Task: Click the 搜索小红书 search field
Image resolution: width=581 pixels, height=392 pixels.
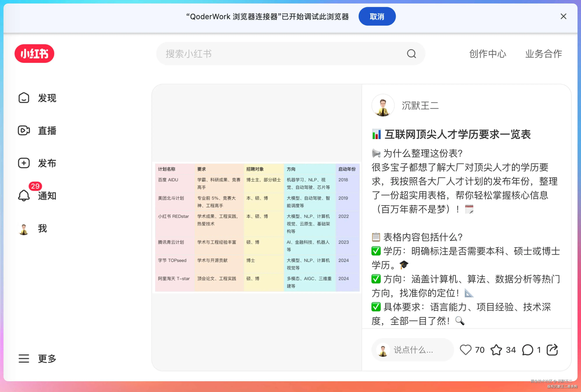Action: pyautogui.click(x=290, y=54)
